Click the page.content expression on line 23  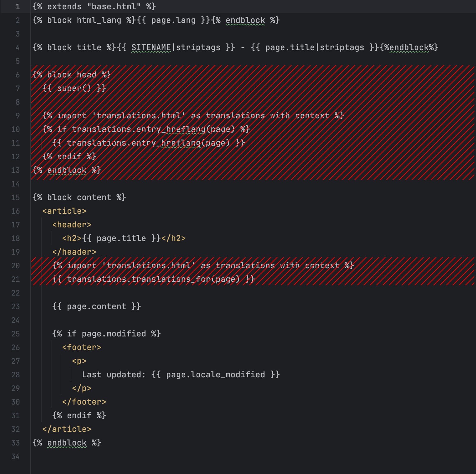[x=96, y=307]
